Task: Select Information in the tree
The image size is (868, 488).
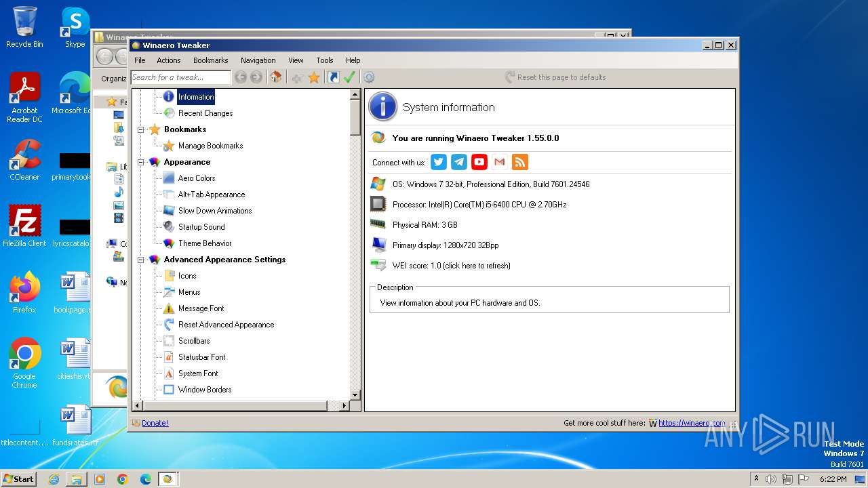Action: [x=196, y=97]
